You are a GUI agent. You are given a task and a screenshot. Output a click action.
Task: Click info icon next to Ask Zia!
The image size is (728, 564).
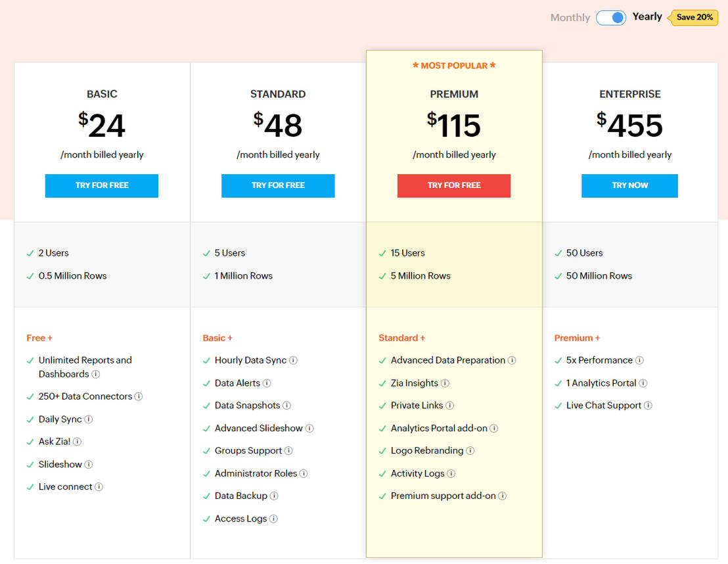[x=78, y=442]
